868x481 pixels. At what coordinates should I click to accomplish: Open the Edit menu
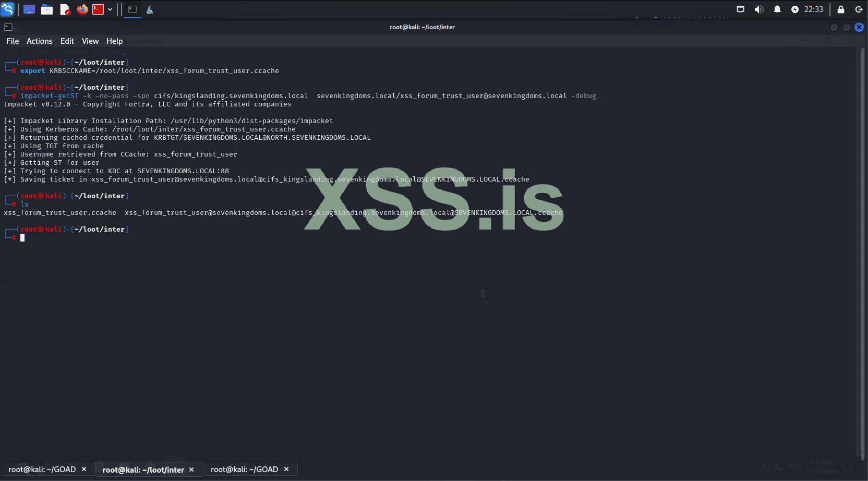tap(67, 41)
